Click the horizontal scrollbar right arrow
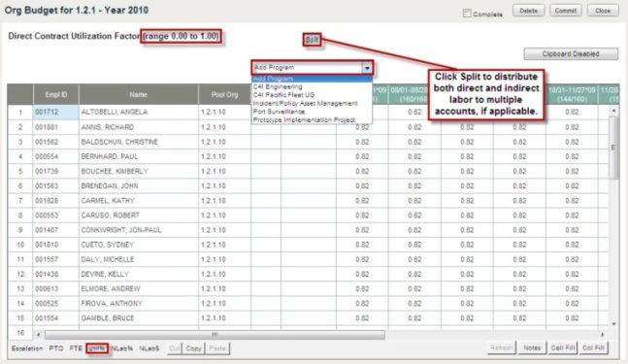Screen dimensions: 628x364 click(603, 334)
